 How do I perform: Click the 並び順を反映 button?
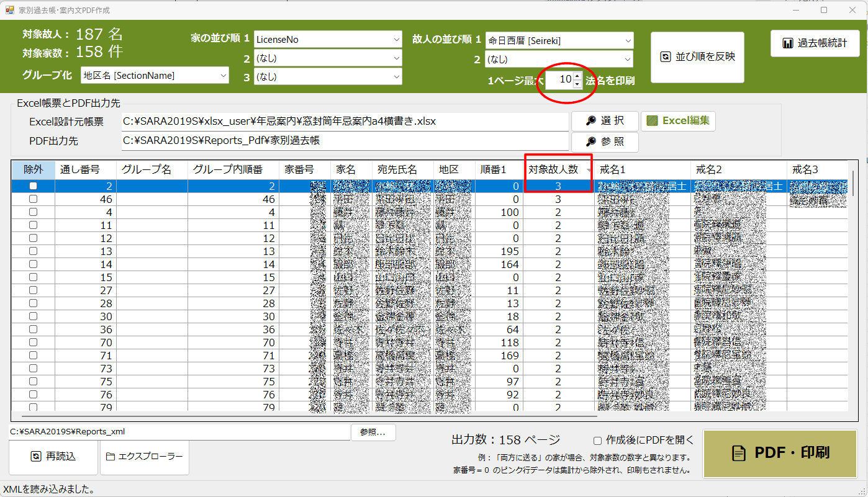697,57
